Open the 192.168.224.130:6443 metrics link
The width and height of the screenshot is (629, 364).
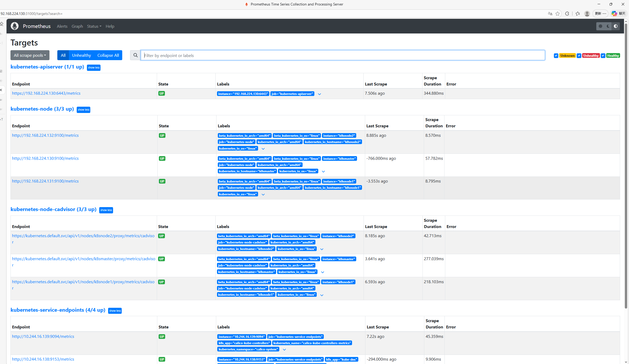[46, 93]
